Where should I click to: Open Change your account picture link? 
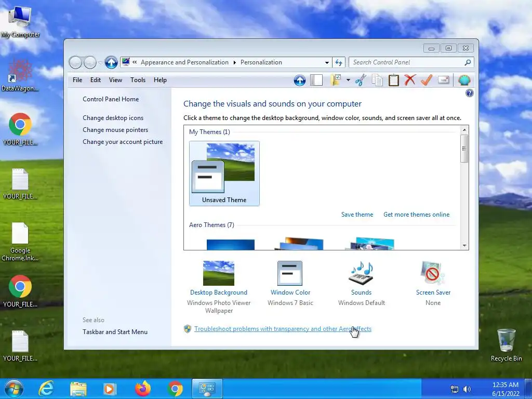(123, 142)
